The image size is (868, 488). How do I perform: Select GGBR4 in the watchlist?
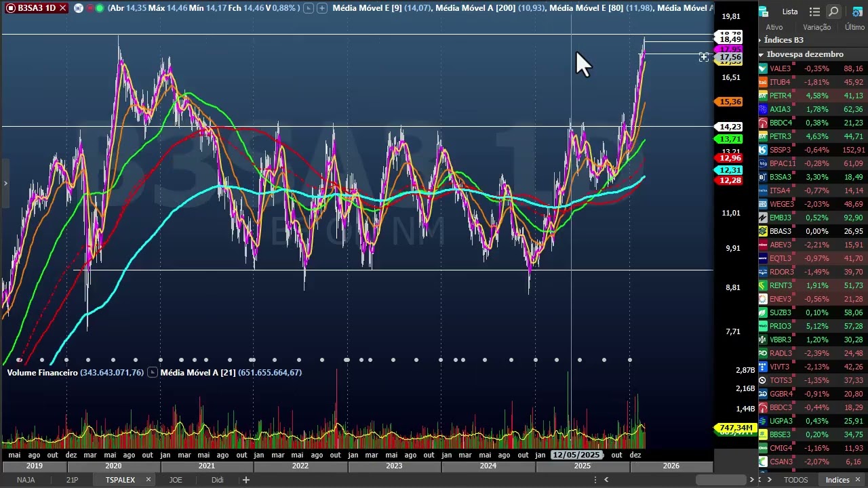coord(812,394)
